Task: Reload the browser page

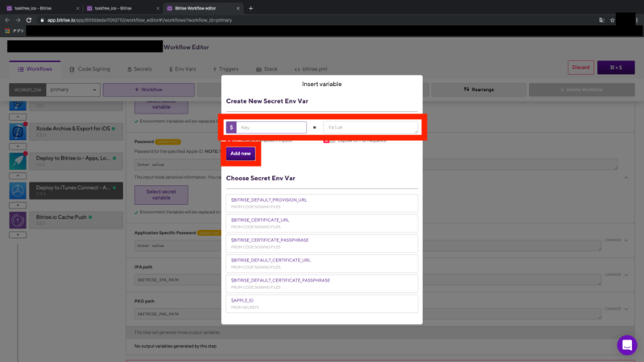Action: click(x=29, y=19)
